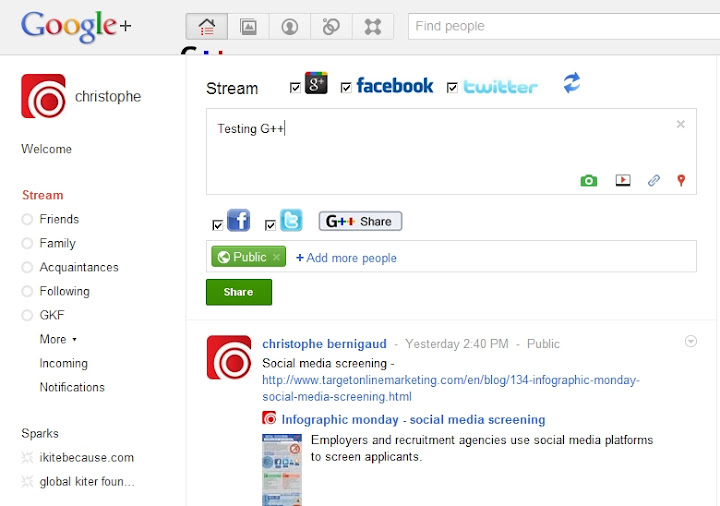This screenshot has width=720, height=506.
Task: Open Notifications in the sidebar
Action: [x=72, y=387]
